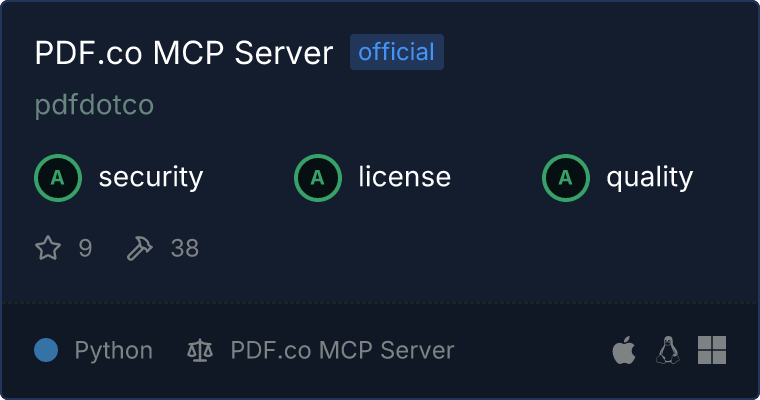Click the star icon

click(48, 248)
